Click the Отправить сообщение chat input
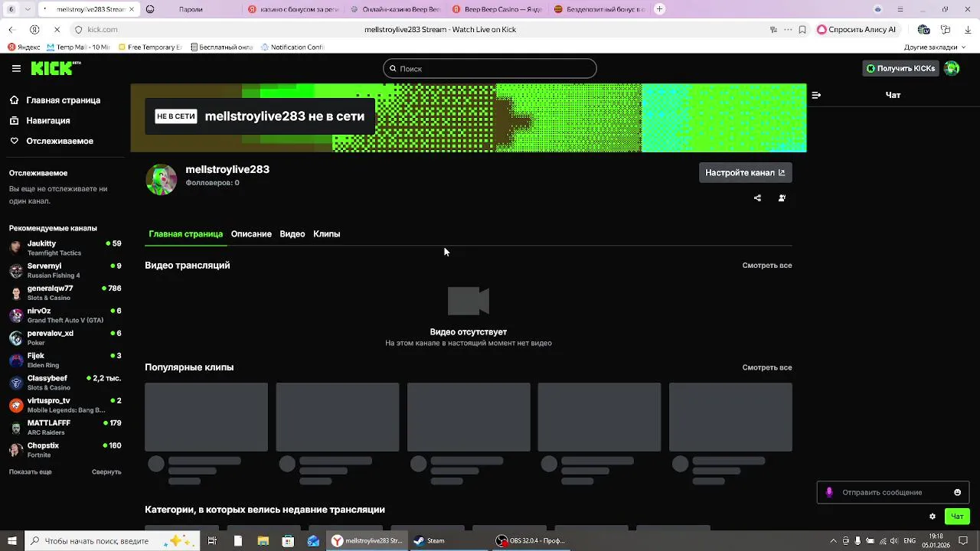Screen dimensions: 980x551 [893, 493]
